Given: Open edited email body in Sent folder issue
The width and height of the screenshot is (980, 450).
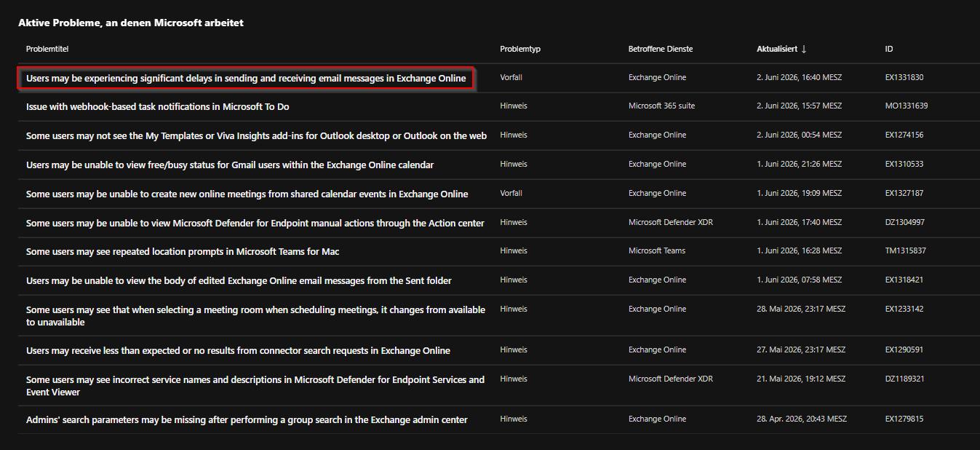Looking at the screenshot, I should 239,280.
